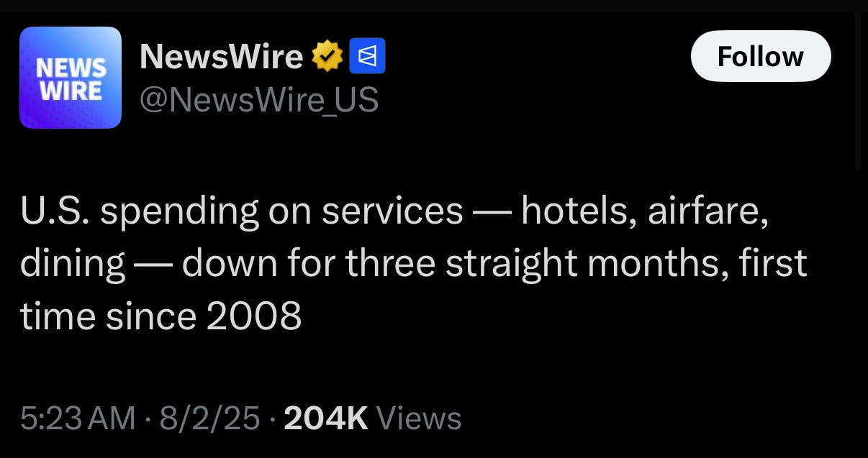The height and width of the screenshot is (458, 868).
Task: Open the NewsWire display name
Action: pyautogui.click(x=221, y=56)
